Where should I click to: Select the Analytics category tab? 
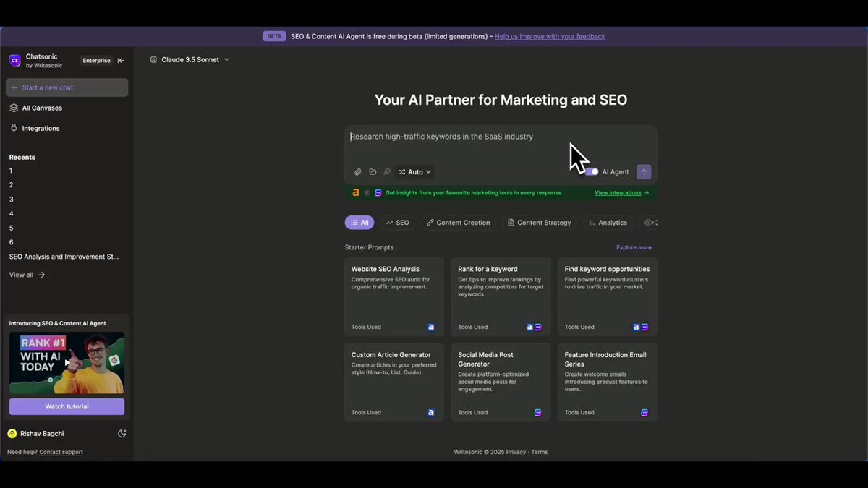608,223
